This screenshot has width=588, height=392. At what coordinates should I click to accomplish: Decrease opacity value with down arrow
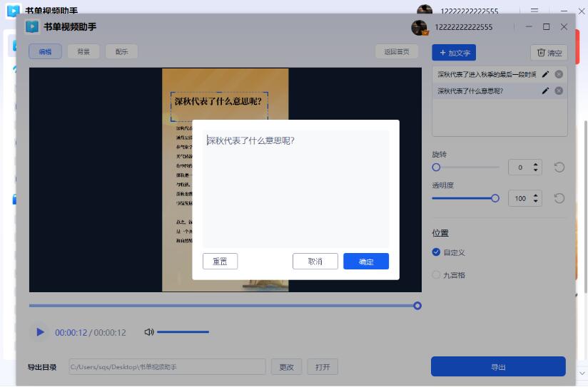click(x=535, y=202)
